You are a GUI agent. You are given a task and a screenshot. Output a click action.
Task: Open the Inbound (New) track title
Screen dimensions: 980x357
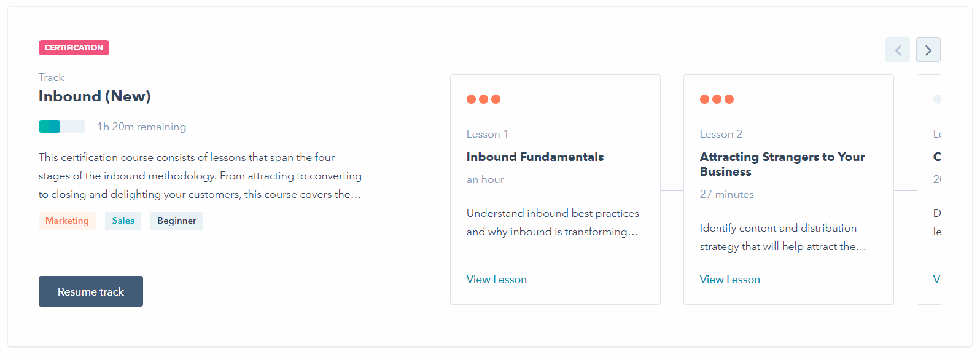pyautogui.click(x=95, y=96)
